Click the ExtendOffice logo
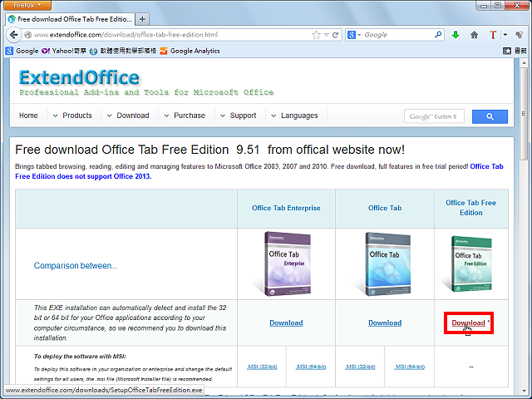532x399 pixels. point(79,77)
